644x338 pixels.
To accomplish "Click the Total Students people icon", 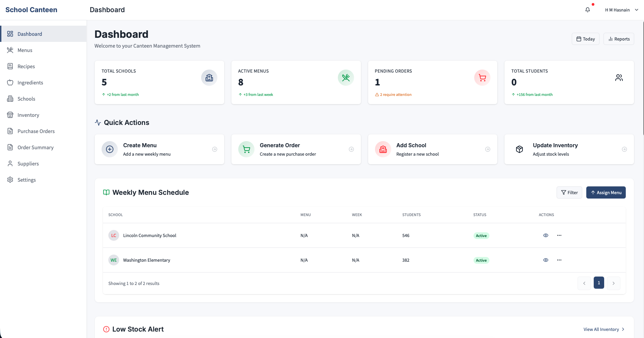I will (x=619, y=78).
